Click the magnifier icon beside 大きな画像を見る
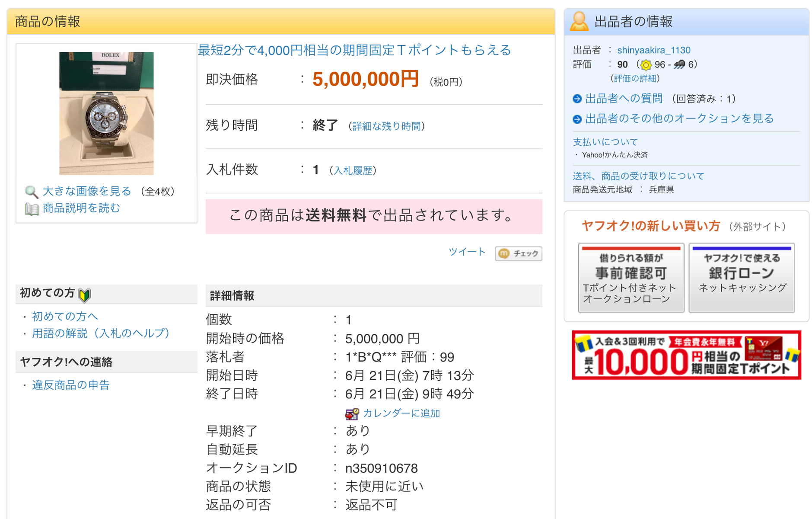Viewport: 812px width, 519px height. pos(32,192)
